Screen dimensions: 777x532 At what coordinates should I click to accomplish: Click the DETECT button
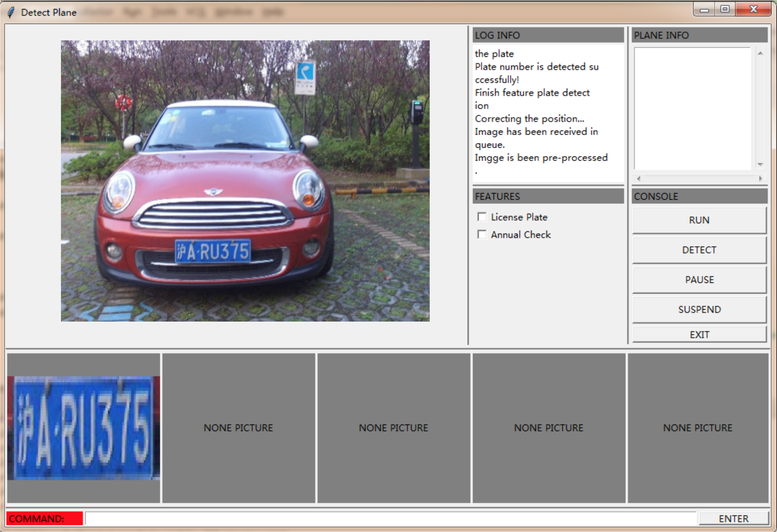pos(699,250)
